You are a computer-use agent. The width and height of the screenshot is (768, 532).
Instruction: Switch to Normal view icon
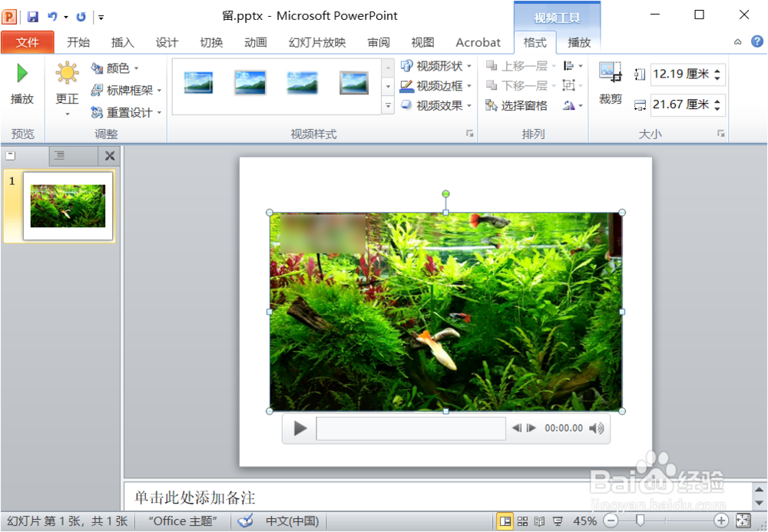pyautogui.click(x=505, y=521)
